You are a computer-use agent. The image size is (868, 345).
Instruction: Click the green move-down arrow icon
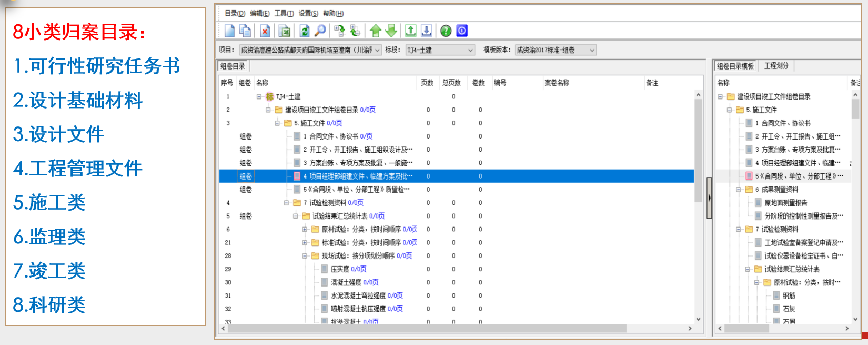391,31
